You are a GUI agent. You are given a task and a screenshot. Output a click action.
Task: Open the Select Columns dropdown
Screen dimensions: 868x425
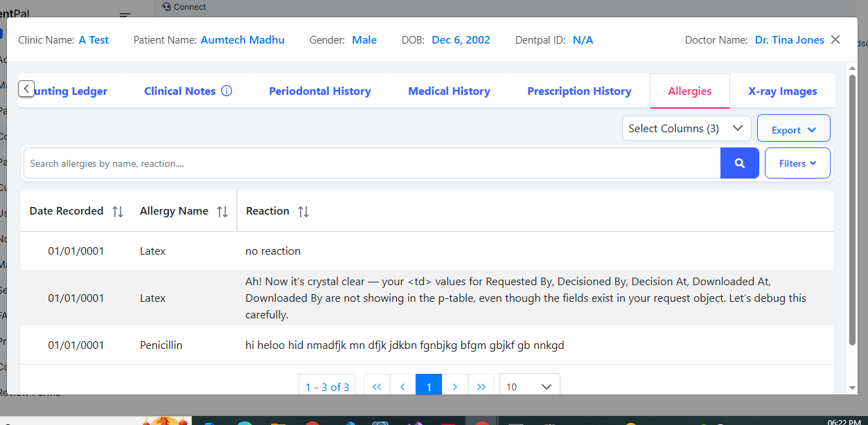pos(686,128)
